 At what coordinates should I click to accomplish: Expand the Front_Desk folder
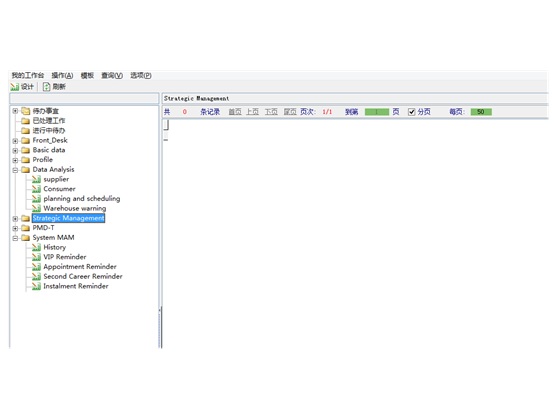point(15,141)
